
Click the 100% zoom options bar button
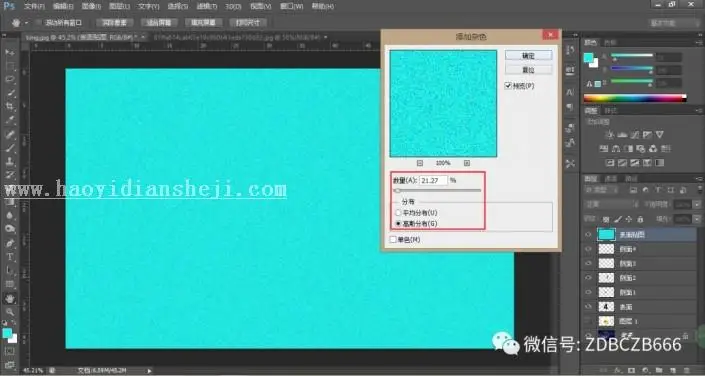(114, 22)
